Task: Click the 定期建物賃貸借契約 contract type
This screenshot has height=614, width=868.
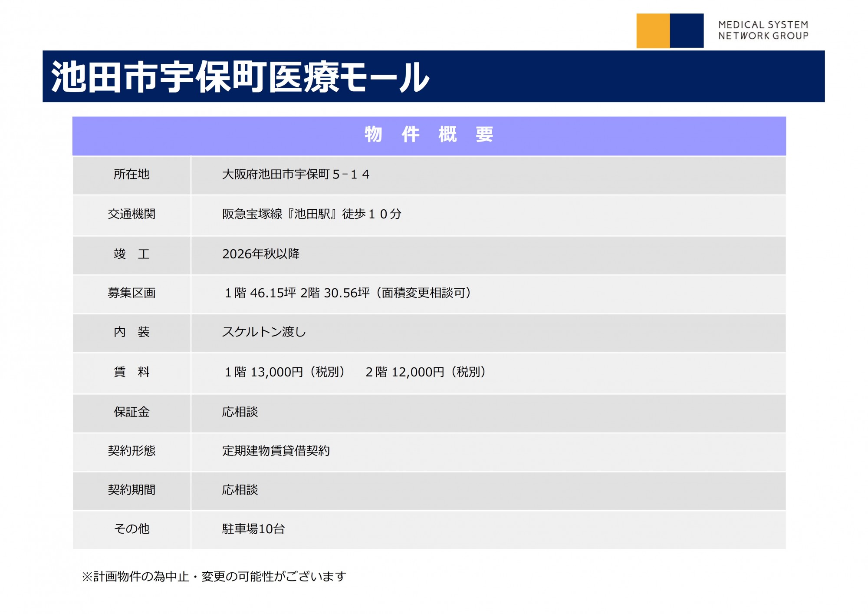Action: pos(276,451)
